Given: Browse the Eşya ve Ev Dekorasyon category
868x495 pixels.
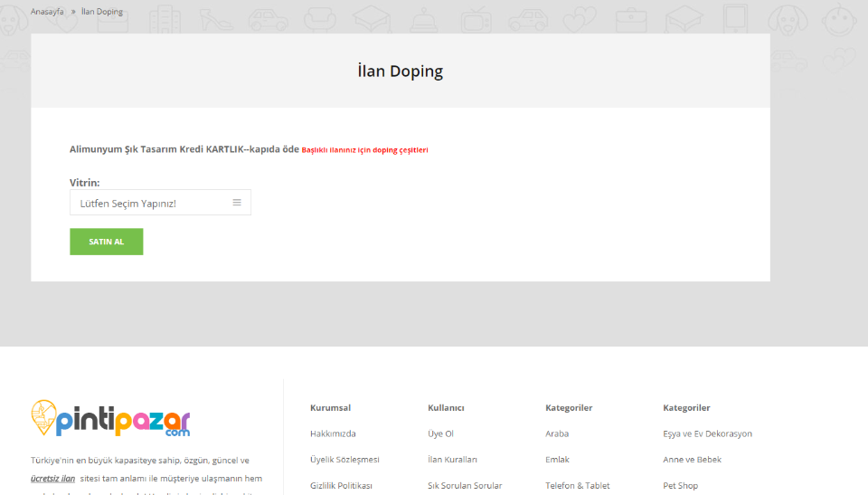Looking at the screenshot, I should (x=707, y=433).
